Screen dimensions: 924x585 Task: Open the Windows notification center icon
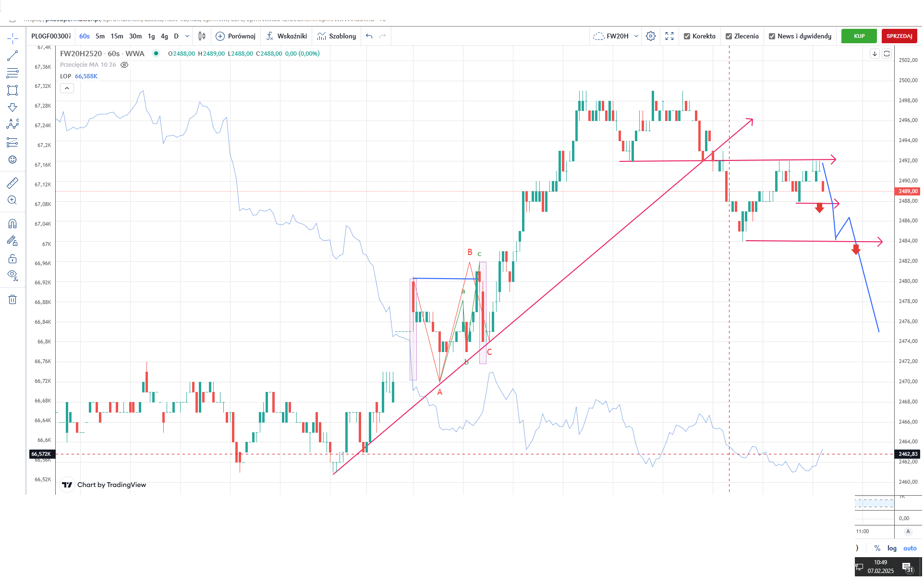(x=907, y=567)
